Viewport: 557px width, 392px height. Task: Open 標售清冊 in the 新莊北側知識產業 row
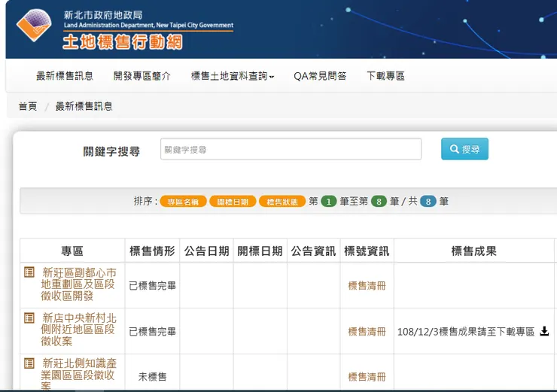(367, 377)
